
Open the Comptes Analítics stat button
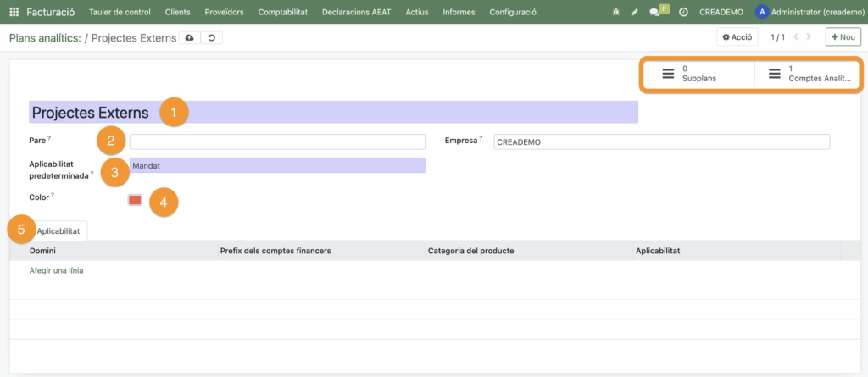coord(809,74)
